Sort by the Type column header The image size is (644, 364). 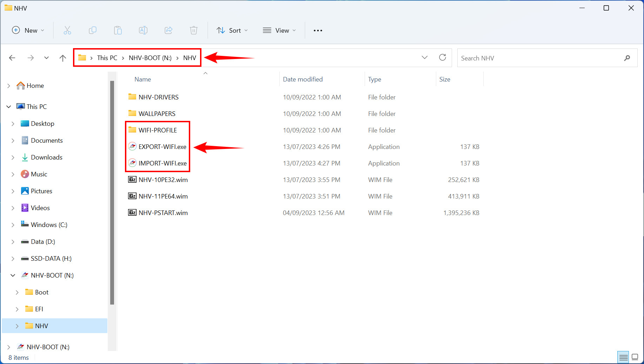tap(374, 79)
